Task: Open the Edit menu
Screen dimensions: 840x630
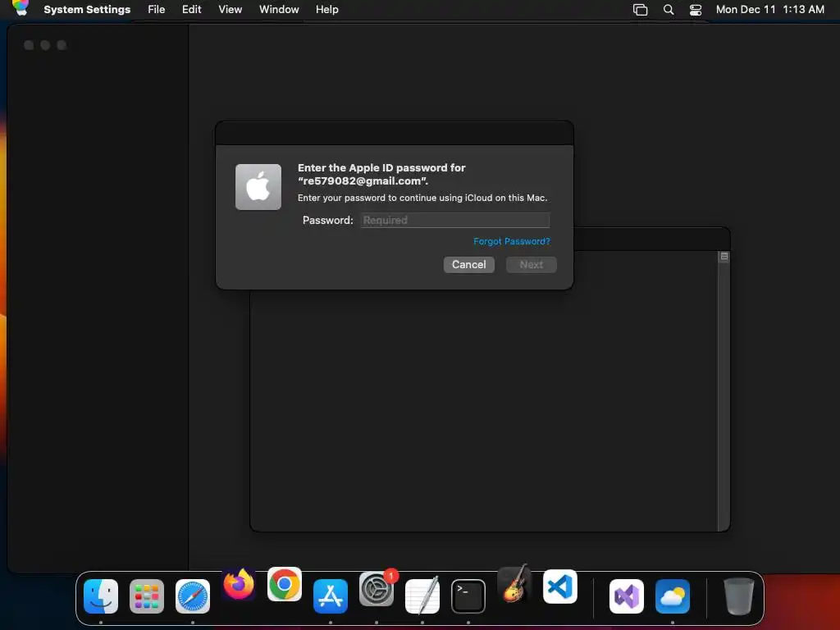Action: coord(192,10)
